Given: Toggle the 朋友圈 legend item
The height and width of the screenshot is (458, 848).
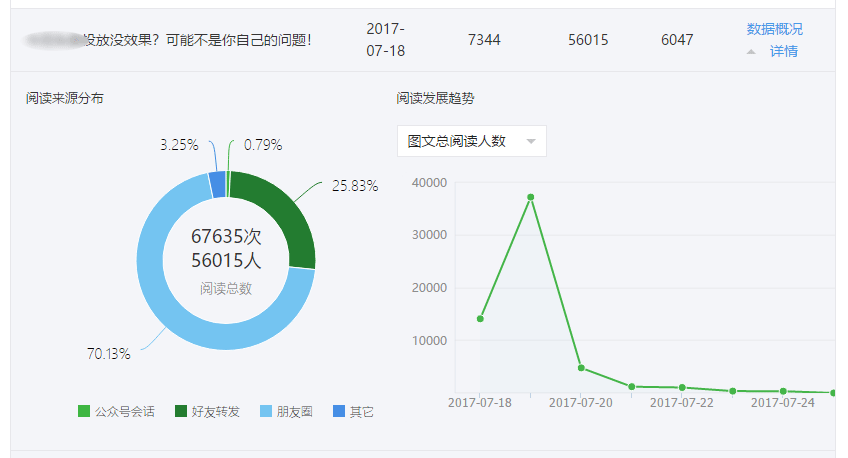Looking at the screenshot, I should pos(285,412).
